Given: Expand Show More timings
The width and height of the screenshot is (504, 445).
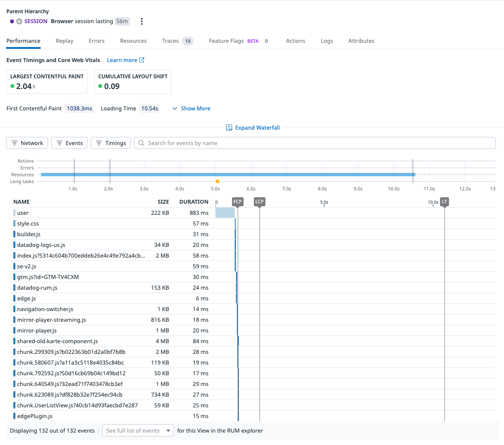Looking at the screenshot, I should (191, 109).
